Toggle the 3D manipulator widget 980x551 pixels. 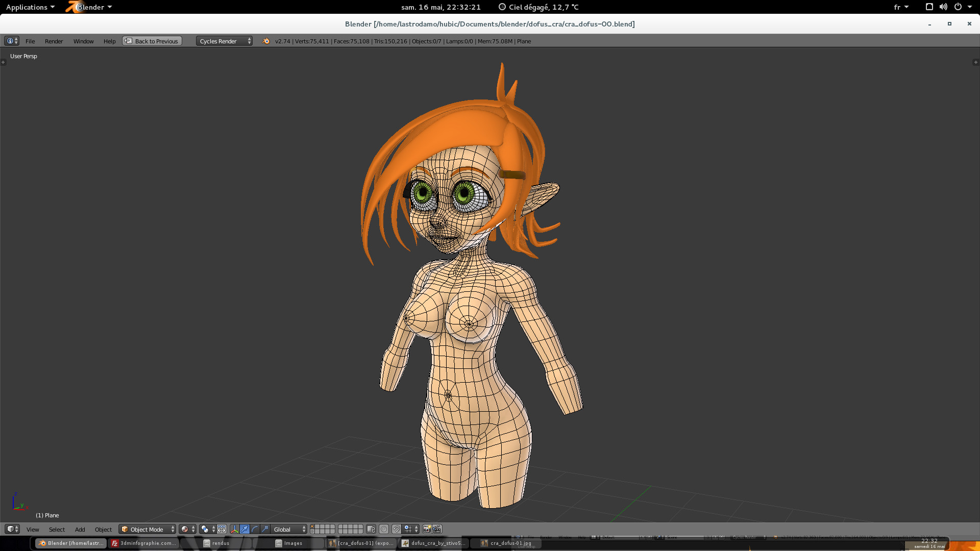[x=235, y=529]
